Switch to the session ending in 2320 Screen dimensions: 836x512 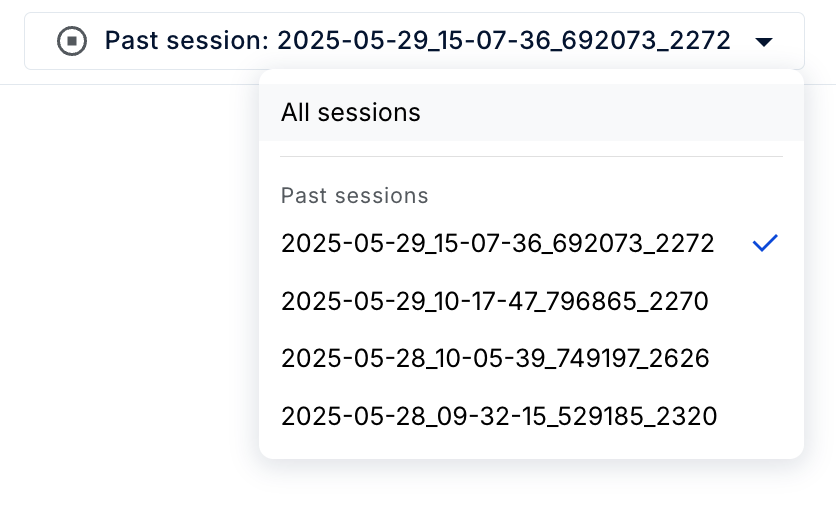pyautogui.click(x=531, y=415)
